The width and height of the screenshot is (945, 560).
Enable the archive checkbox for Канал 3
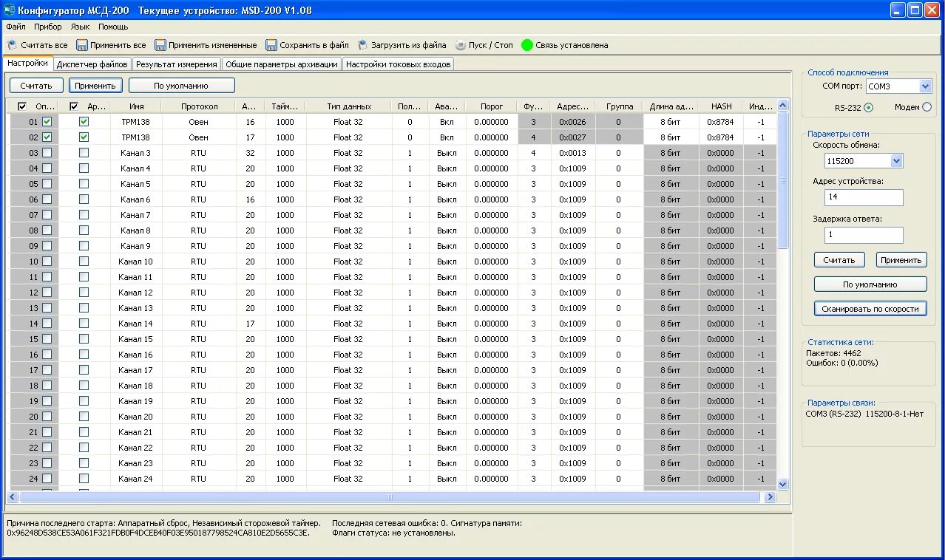tap(84, 153)
